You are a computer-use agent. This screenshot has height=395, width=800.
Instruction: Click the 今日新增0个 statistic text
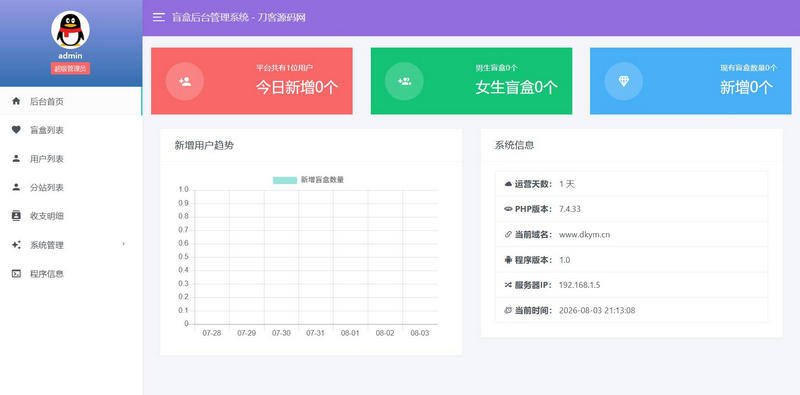pyautogui.click(x=297, y=88)
